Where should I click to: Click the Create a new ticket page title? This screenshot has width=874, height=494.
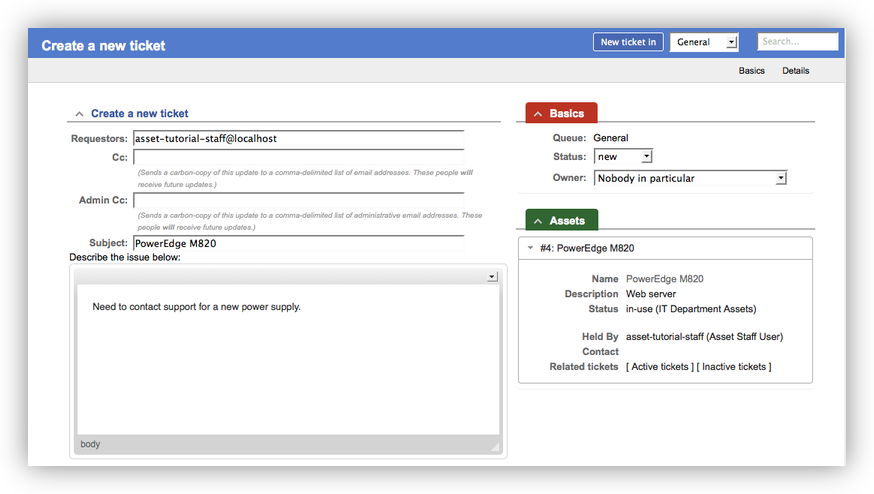click(x=103, y=46)
